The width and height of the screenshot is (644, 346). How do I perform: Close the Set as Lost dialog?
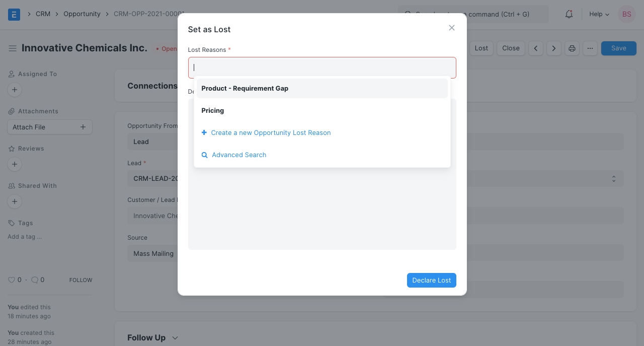452,28
